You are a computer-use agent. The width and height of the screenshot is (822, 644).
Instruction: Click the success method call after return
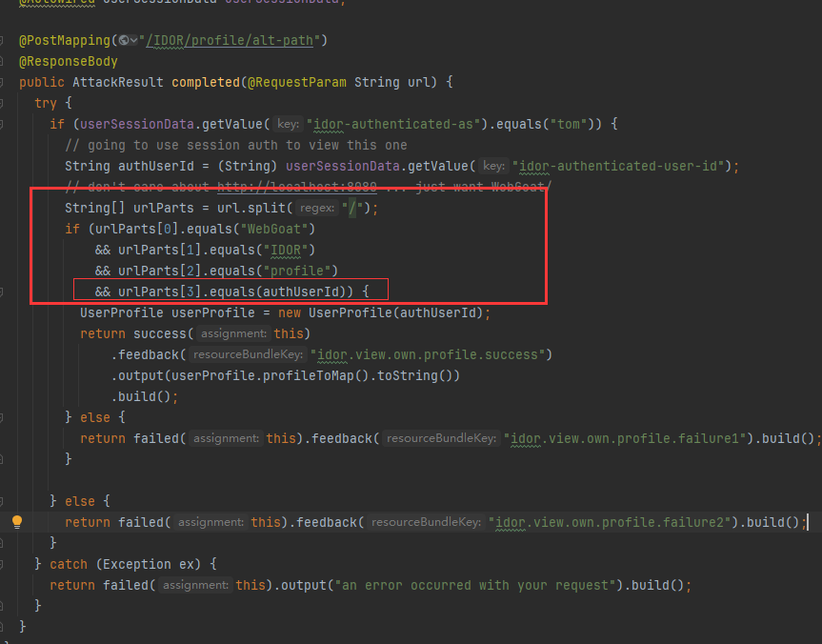pos(160,334)
